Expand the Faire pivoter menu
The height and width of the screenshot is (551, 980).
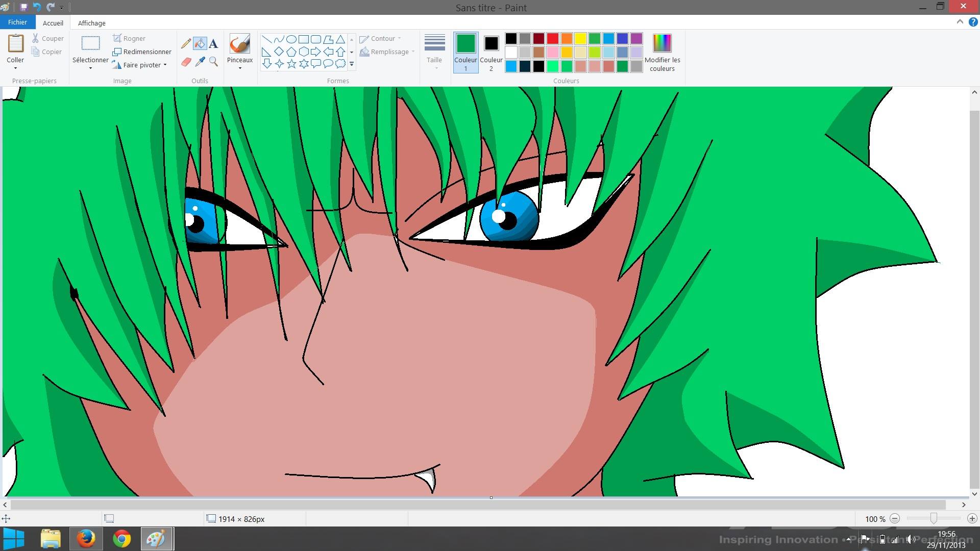tap(165, 65)
